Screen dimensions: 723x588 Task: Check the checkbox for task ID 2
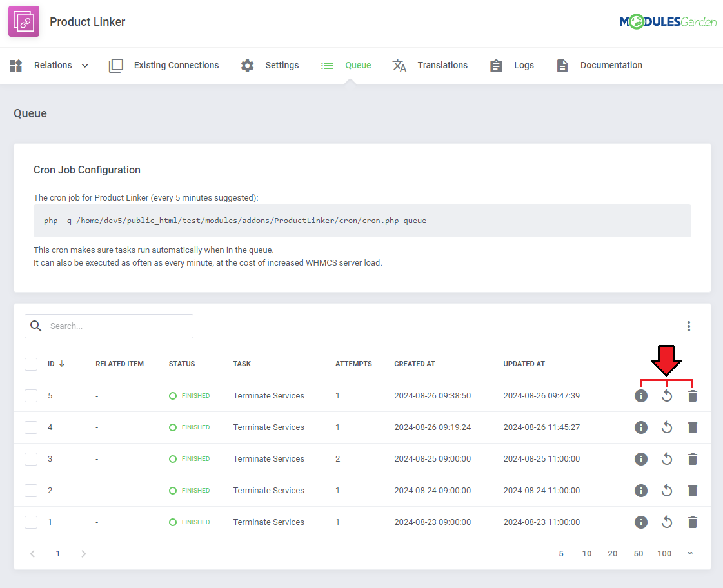tap(31, 490)
